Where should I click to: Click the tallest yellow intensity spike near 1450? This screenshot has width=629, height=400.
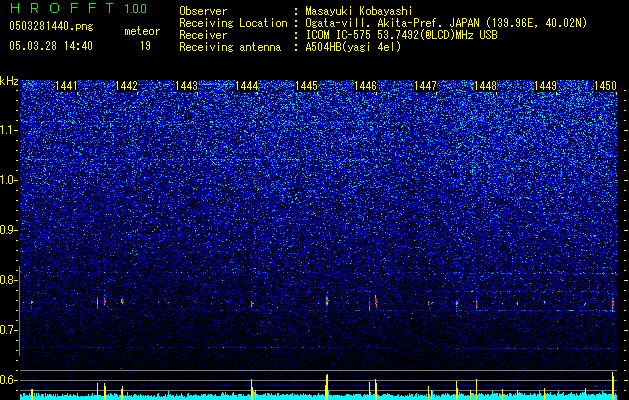[x=613, y=386]
